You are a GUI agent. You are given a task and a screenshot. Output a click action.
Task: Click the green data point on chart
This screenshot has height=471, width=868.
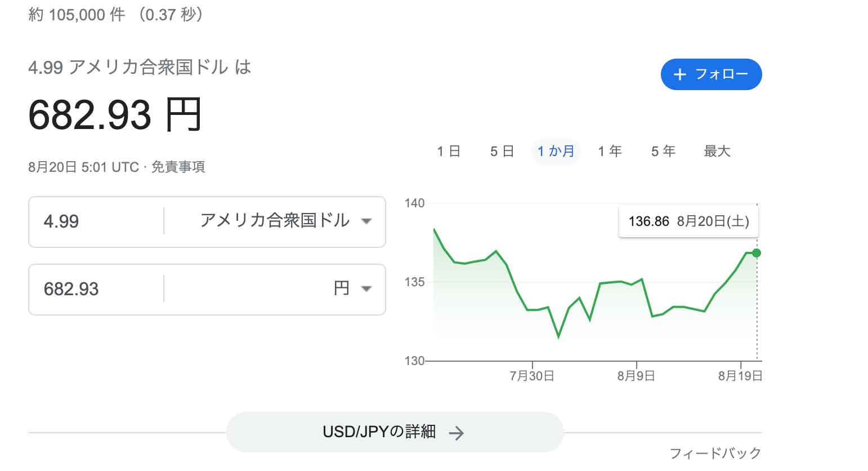[x=757, y=253]
